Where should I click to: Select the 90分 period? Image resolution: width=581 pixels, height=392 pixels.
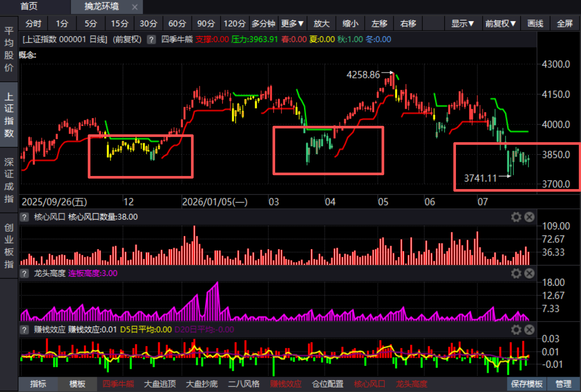[x=206, y=24]
